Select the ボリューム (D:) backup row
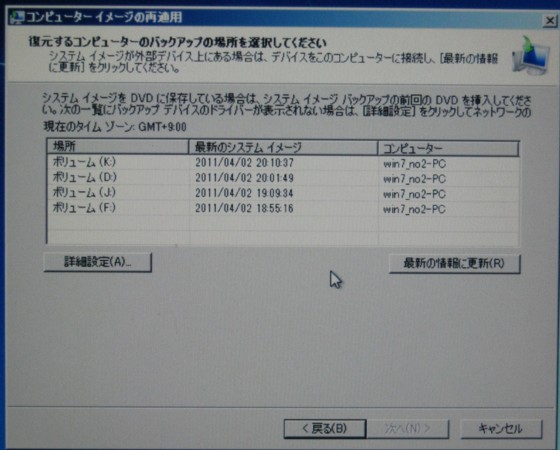The width and height of the screenshot is (560, 450). tap(283, 178)
